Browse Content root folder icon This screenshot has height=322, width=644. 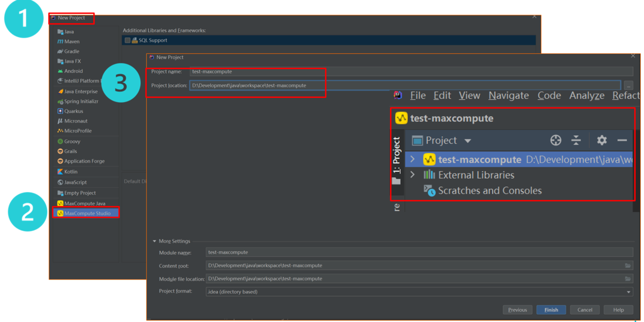click(x=628, y=266)
